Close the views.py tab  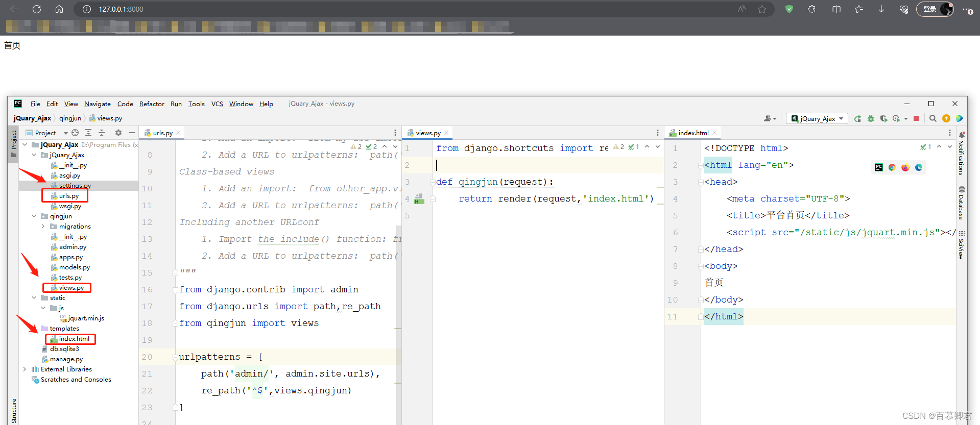446,133
